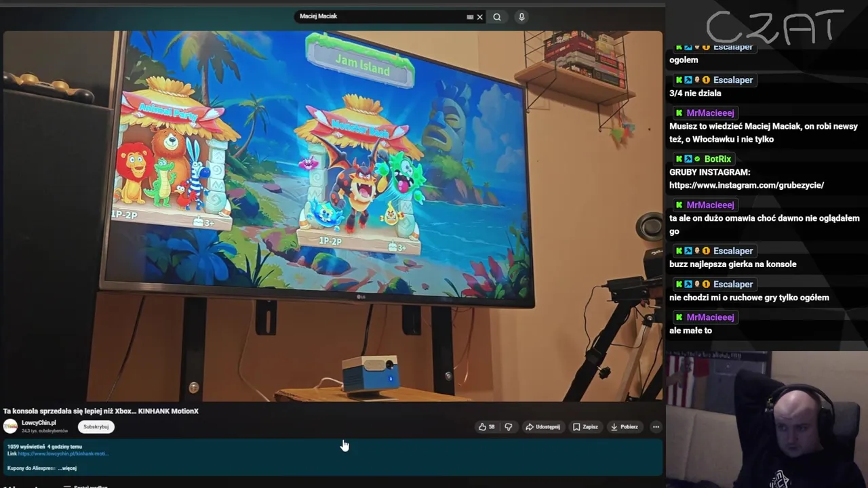The image size is (868, 488).
Task: Open the comment sorting option
Action: [85, 486]
